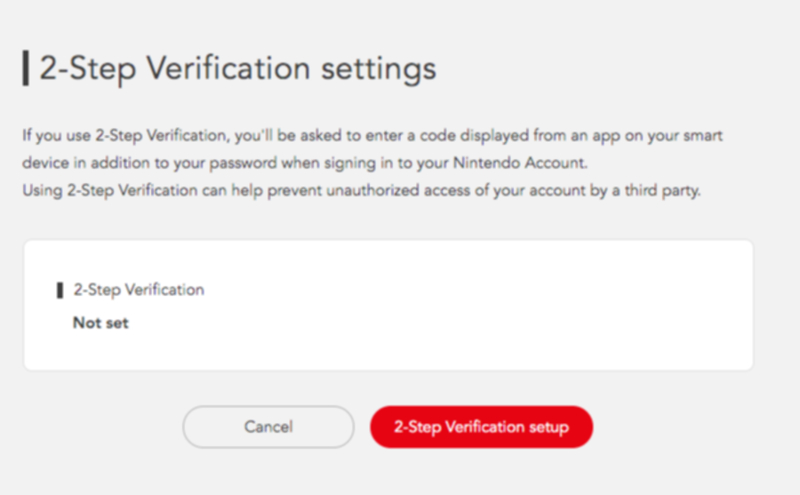The width and height of the screenshot is (800, 495).
Task: Click the small black marker beside the card label
Action: pyautogui.click(x=60, y=290)
